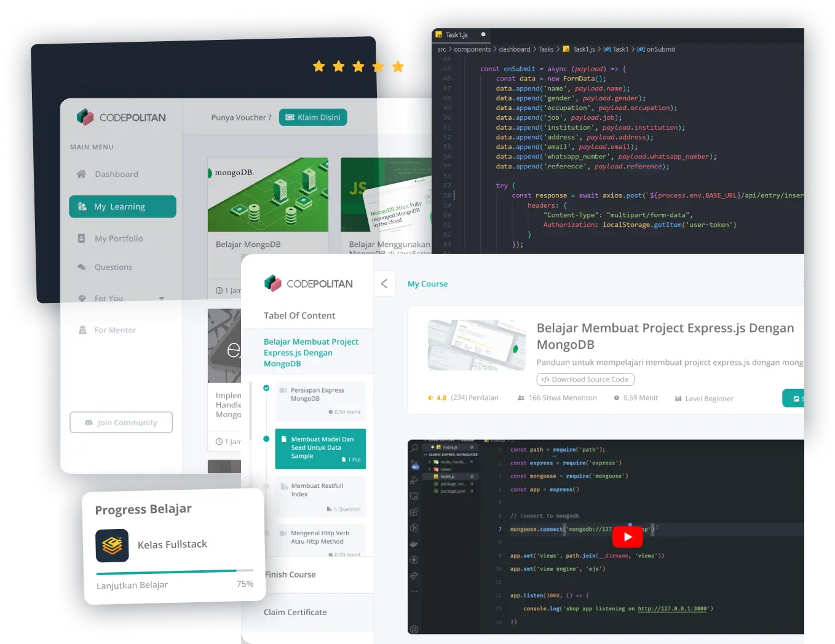
Task: Click the Docker whale icon in the video's editor
Action: tap(414, 544)
